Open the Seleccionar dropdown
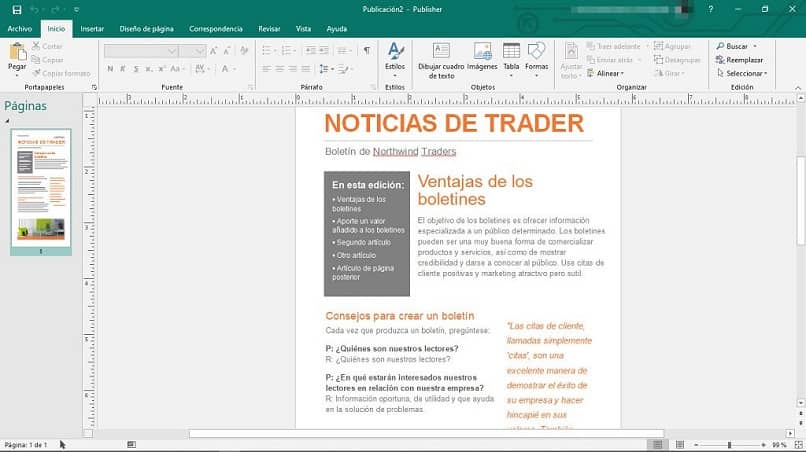The height and width of the screenshot is (452, 806). pos(741,74)
